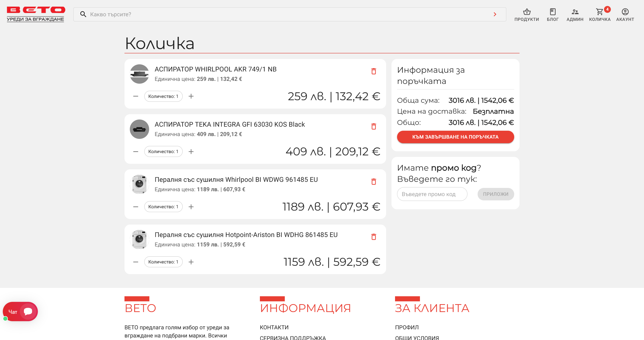Click quantity field of Hotpoint-Ariston washer

coord(163,262)
